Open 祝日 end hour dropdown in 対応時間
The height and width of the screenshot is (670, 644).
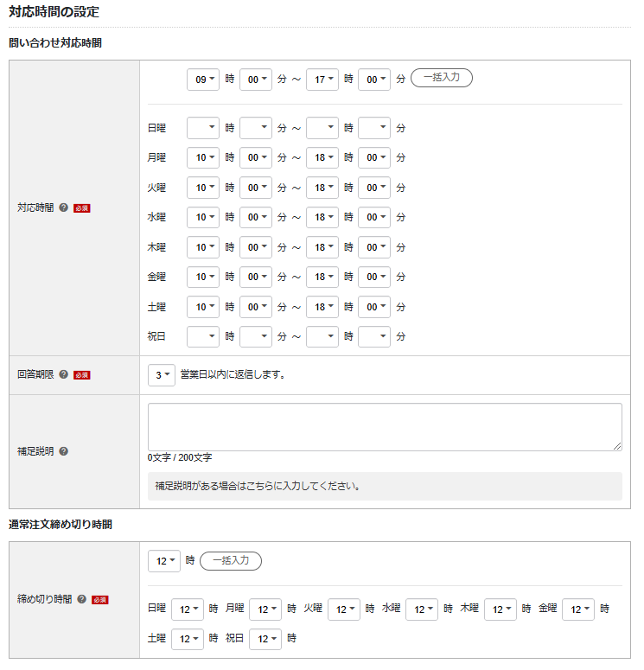coord(322,336)
